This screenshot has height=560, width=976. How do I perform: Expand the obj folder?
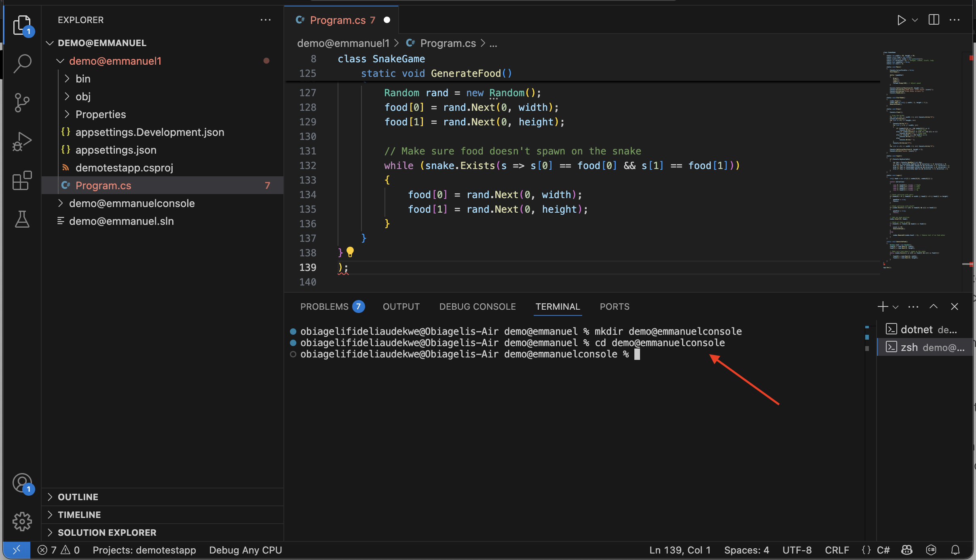coord(163,96)
